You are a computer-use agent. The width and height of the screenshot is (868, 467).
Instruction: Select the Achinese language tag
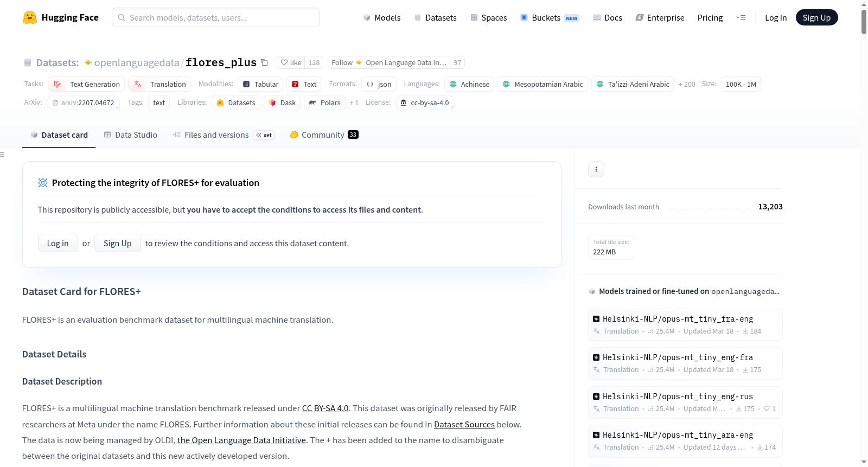tap(469, 84)
